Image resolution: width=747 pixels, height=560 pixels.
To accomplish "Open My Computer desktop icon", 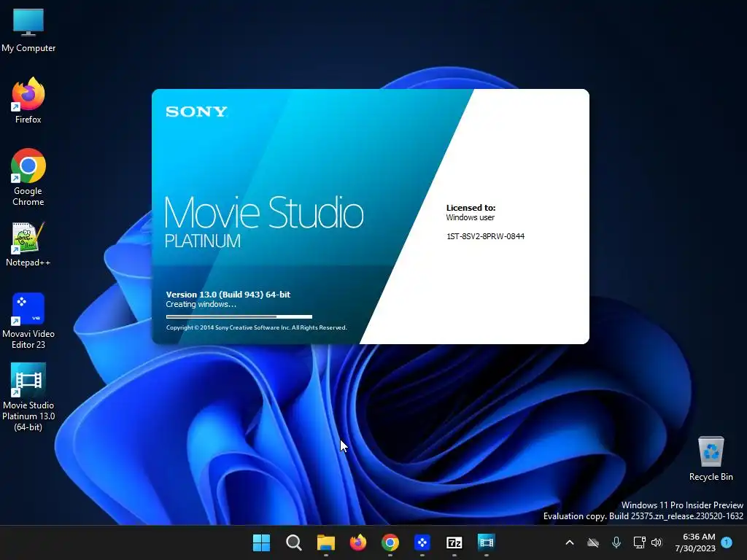I will coord(28,29).
